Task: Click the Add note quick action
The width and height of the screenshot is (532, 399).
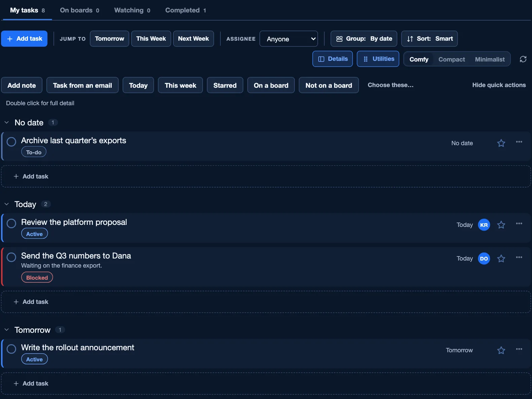Action: (22, 85)
